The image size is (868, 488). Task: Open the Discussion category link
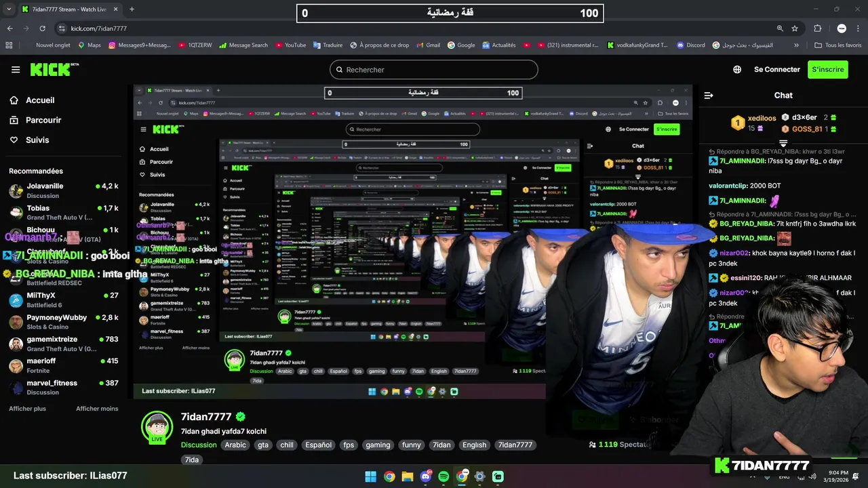199,445
